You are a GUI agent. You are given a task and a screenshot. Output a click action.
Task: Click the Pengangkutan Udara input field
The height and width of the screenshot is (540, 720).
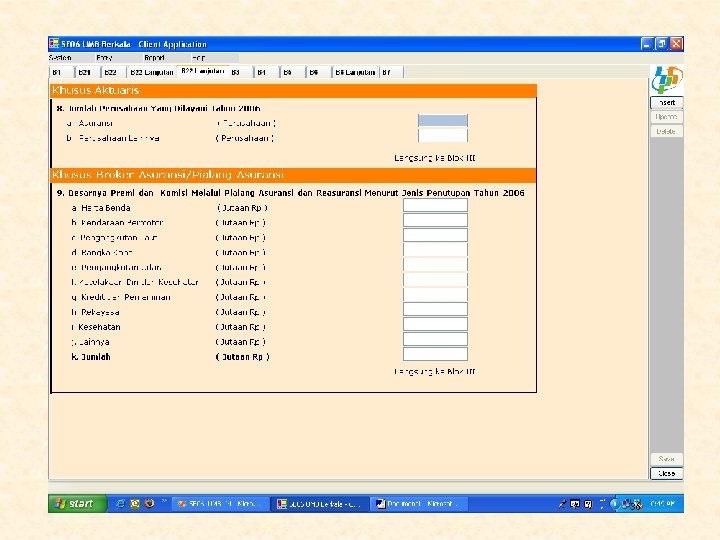[x=435, y=264]
